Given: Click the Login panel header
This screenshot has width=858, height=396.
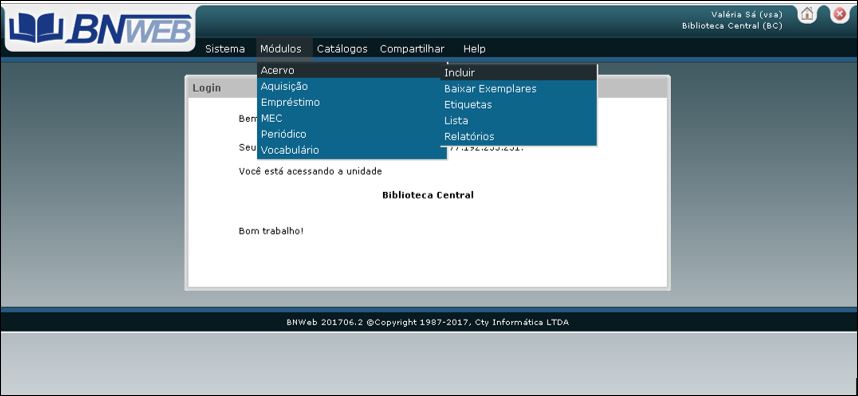Looking at the screenshot, I should (427, 88).
